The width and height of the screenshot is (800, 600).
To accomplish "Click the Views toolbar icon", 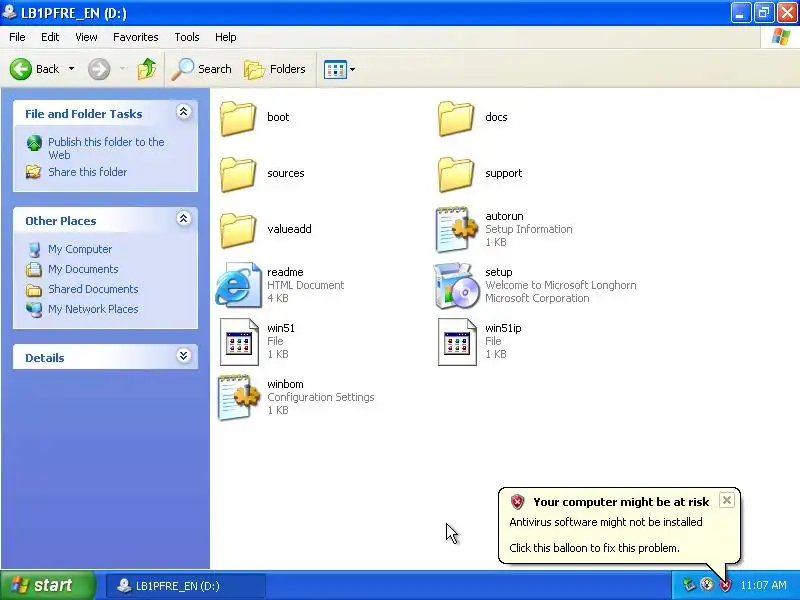I will pos(335,69).
